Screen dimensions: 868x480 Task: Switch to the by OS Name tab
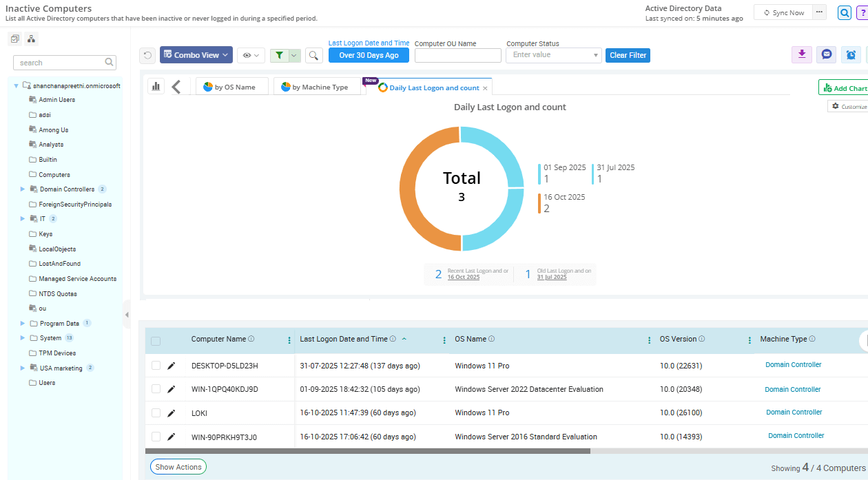pos(232,87)
